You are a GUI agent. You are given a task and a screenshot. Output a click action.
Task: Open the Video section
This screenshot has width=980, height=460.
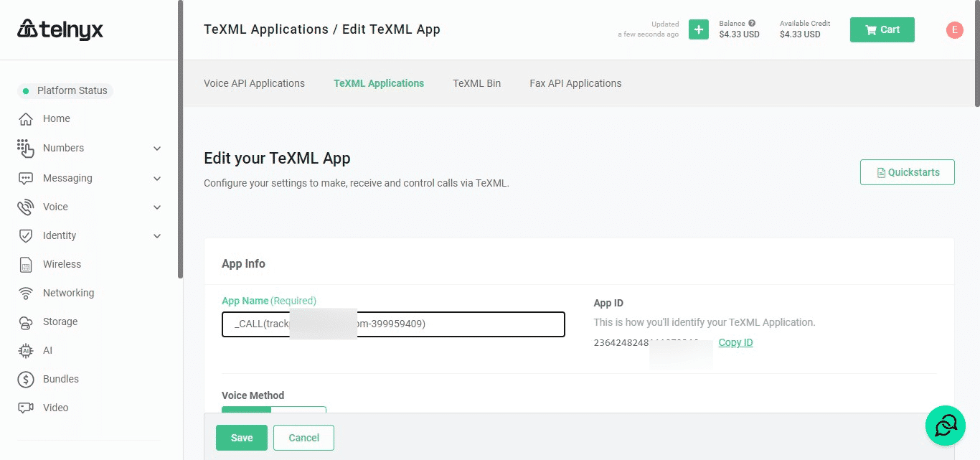[x=55, y=408]
